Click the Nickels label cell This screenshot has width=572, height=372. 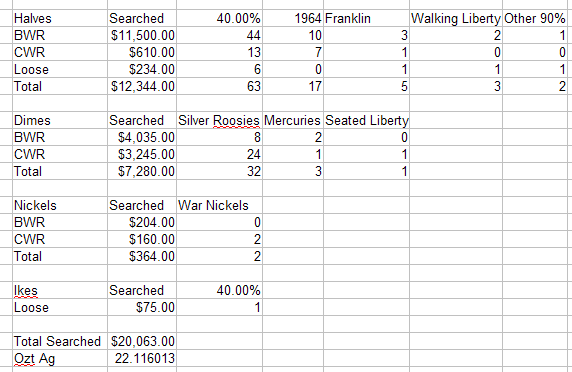coord(60,205)
